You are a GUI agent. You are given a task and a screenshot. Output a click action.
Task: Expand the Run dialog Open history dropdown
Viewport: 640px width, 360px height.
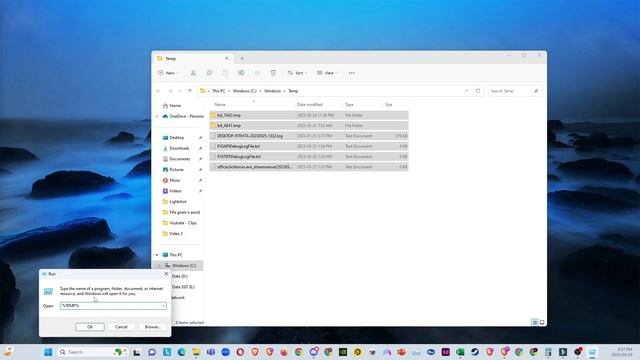(x=163, y=306)
